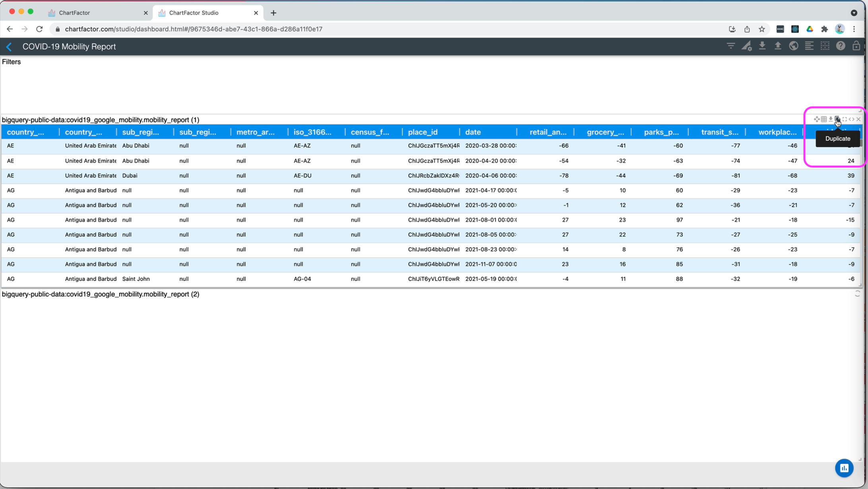This screenshot has width=868, height=489.
Task: Open the dashboard filter settings icon
Action: pyautogui.click(x=730, y=46)
